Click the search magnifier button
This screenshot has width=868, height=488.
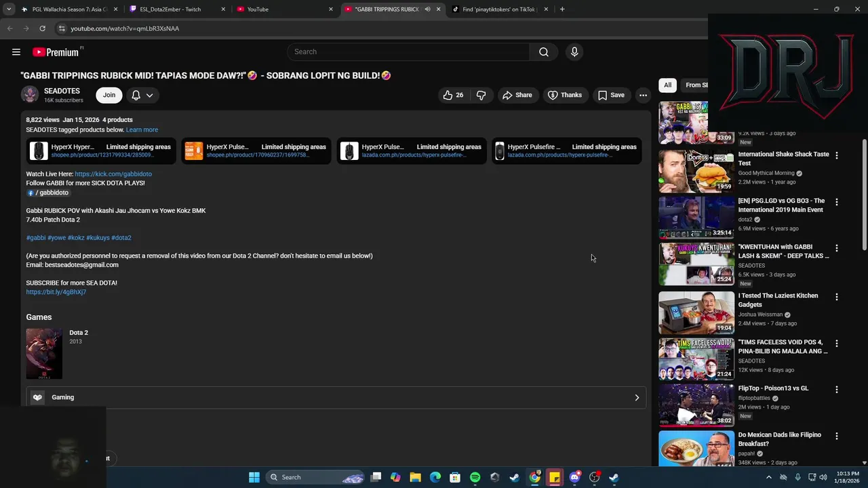pyautogui.click(x=544, y=52)
